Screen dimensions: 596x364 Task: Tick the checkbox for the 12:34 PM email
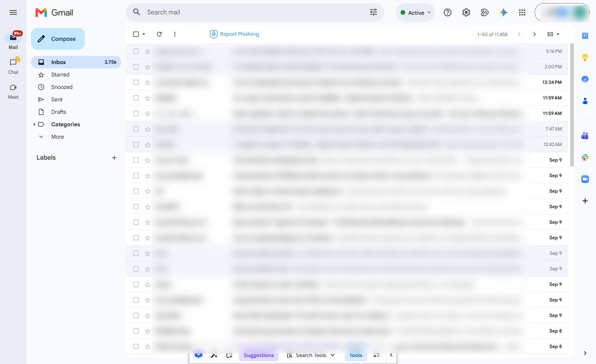point(136,82)
